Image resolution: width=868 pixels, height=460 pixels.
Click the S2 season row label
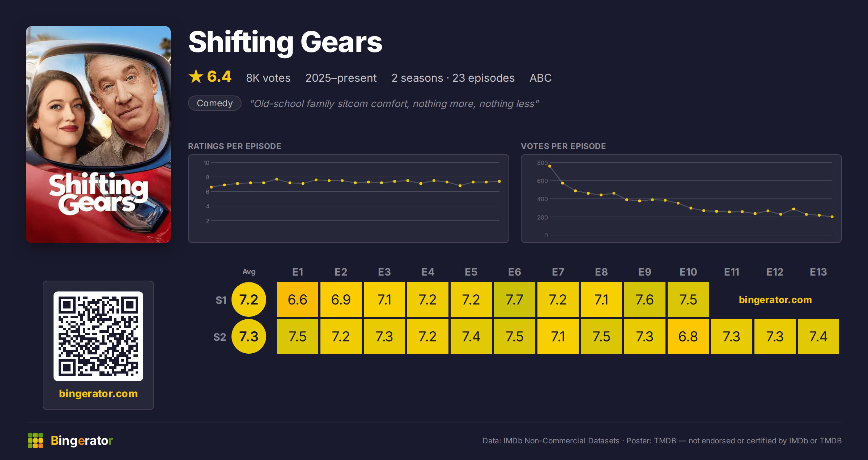(220, 337)
